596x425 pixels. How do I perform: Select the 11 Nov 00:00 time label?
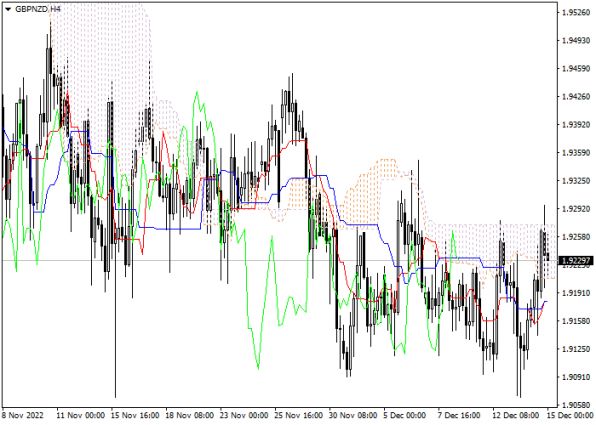(x=81, y=415)
